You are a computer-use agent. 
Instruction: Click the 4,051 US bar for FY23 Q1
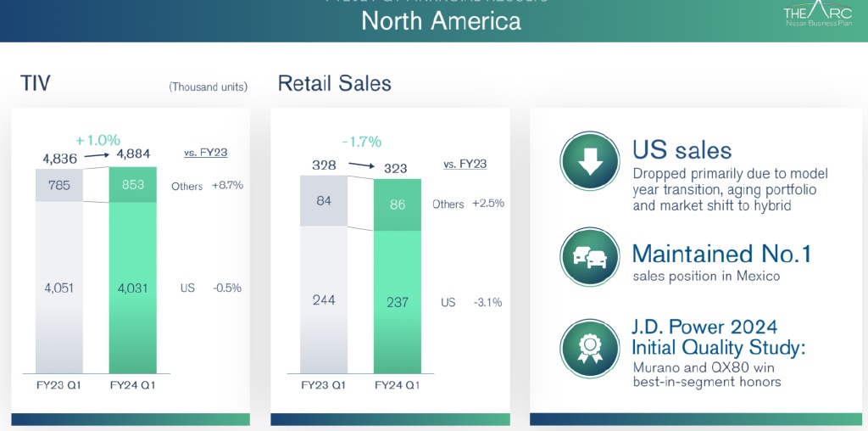59,288
